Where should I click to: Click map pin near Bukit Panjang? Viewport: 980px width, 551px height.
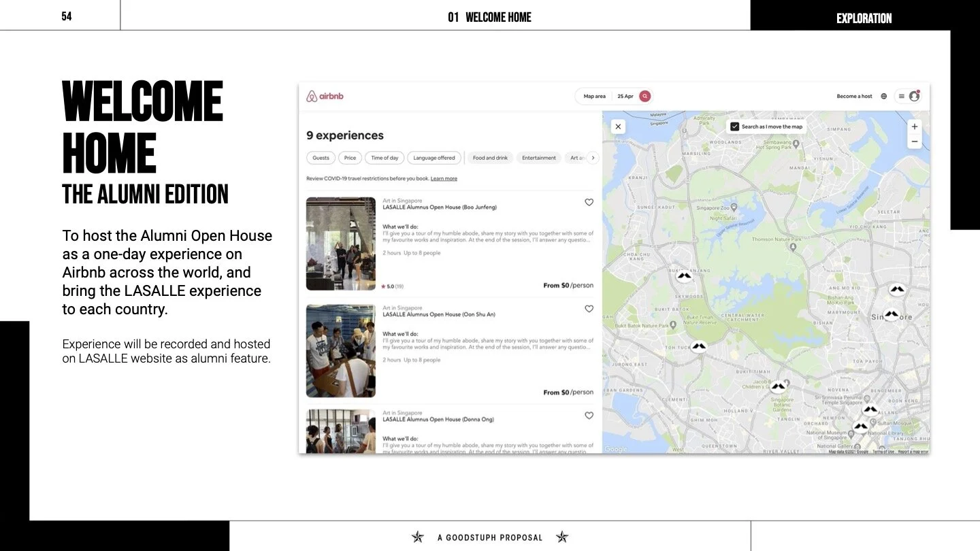click(684, 275)
